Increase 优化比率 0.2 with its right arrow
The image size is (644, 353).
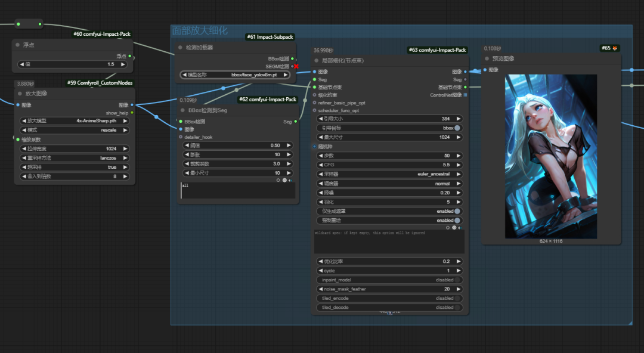click(x=459, y=261)
